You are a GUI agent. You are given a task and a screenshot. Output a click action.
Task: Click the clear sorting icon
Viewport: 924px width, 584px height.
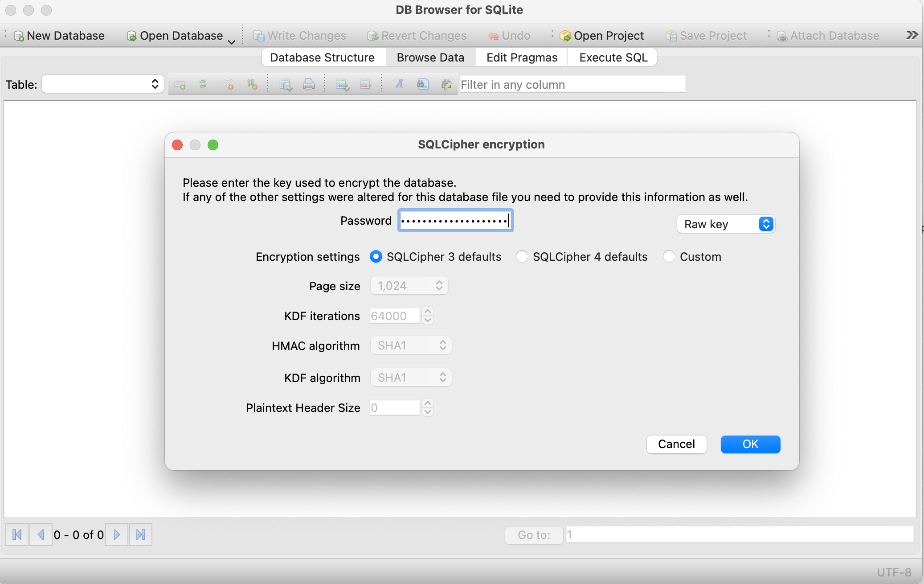(x=252, y=84)
